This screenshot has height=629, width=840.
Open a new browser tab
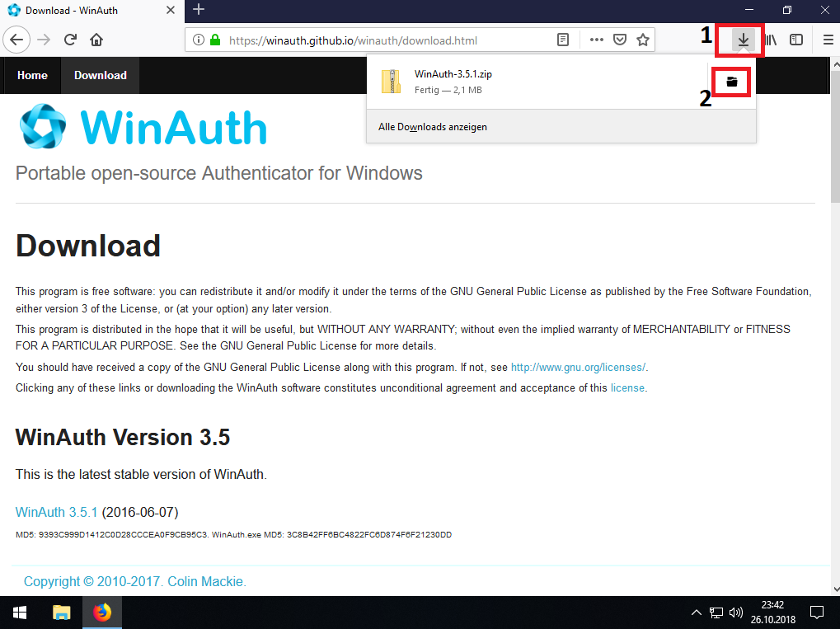tap(199, 10)
